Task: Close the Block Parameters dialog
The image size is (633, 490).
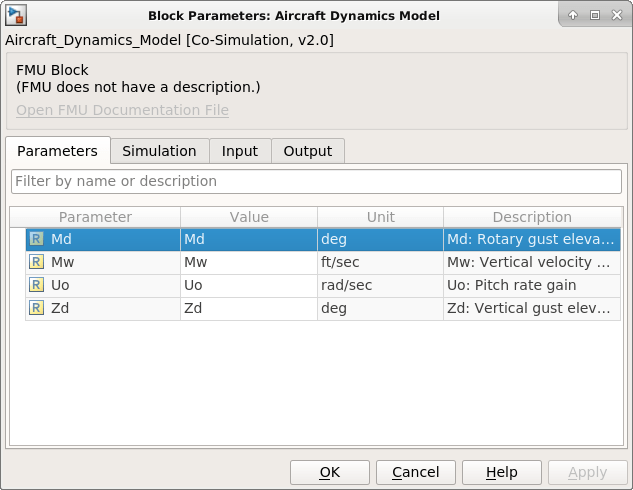Action: 614,15
